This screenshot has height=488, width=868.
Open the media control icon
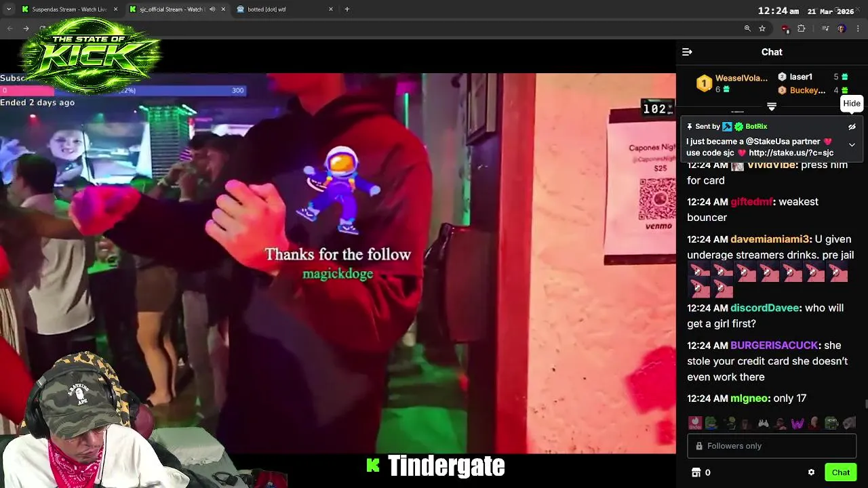825,28
